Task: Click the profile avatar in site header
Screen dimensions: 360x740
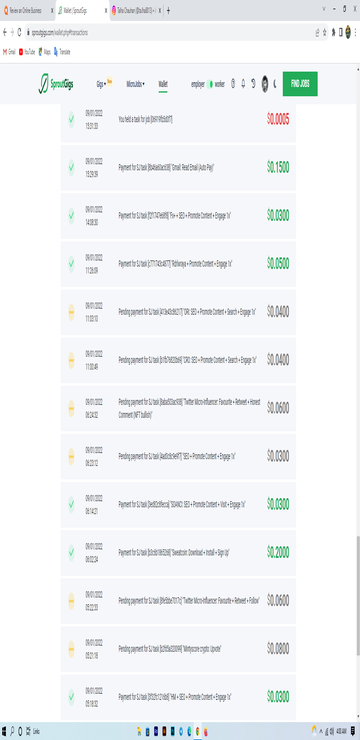Action: [265, 84]
